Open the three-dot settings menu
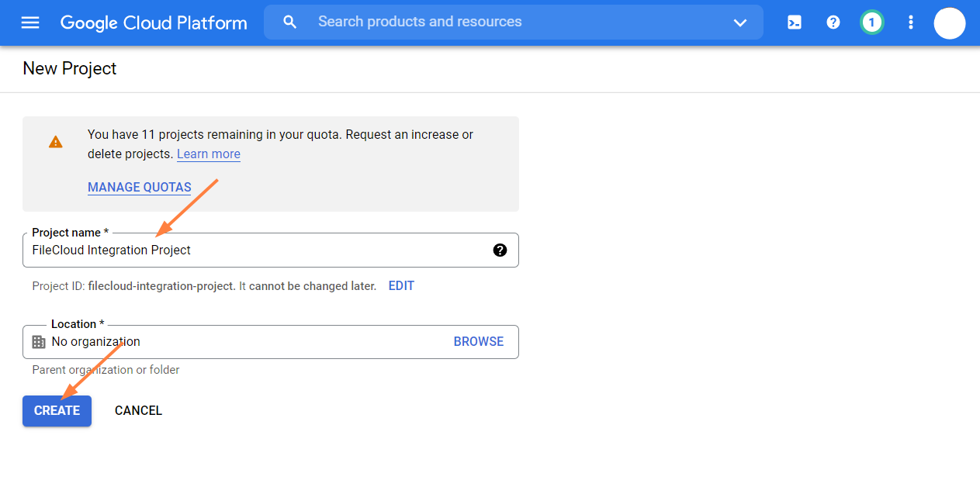Screen dimensions: 980x487 [911, 22]
